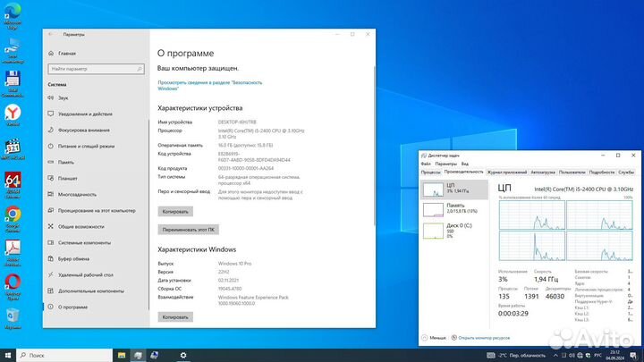
Task: Select ЦП performance item
Action: click(454, 189)
